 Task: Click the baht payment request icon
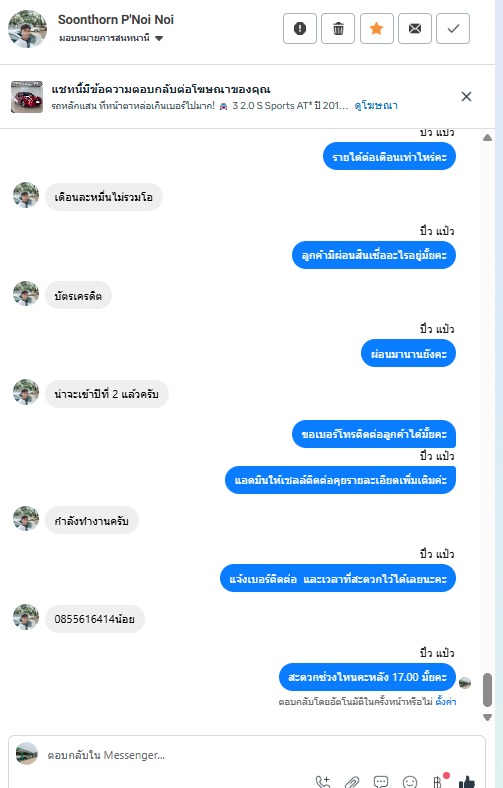point(439,781)
